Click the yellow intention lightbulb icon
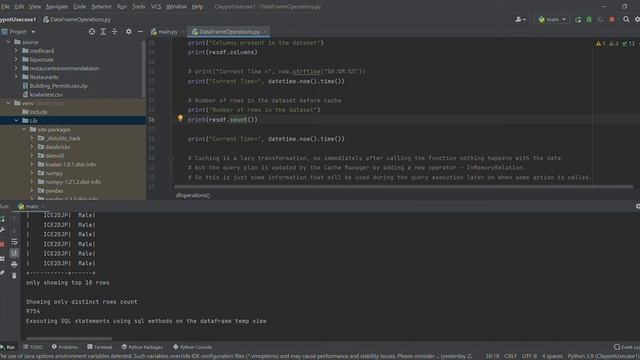Screen dimensions: 640x360 pyautogui.click(x=180, y=118)
